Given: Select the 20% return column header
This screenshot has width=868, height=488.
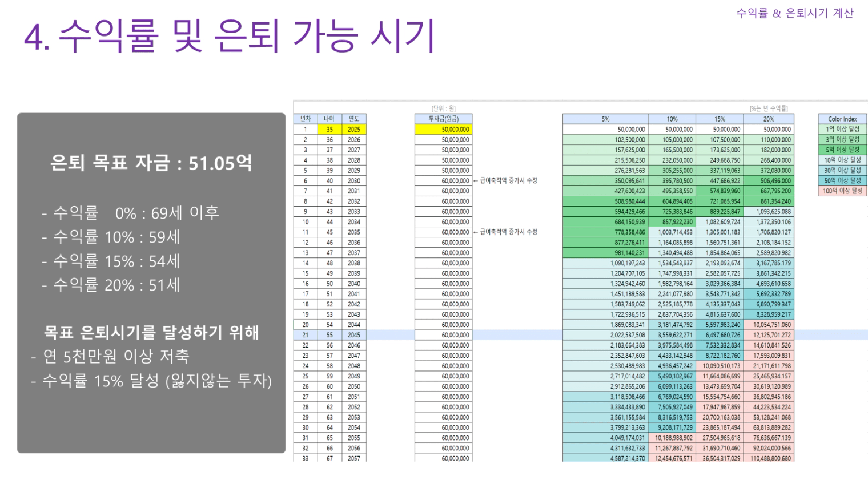Looking at the screenshot, I should coord(769,119).
